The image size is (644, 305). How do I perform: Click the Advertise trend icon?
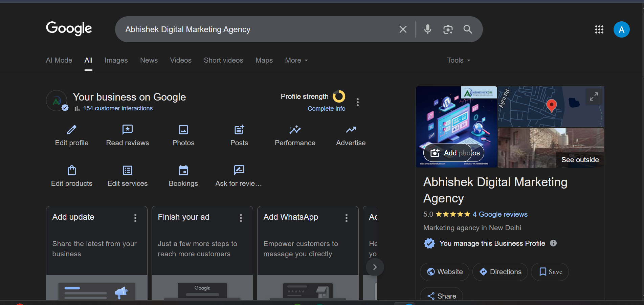pos(351,130)
